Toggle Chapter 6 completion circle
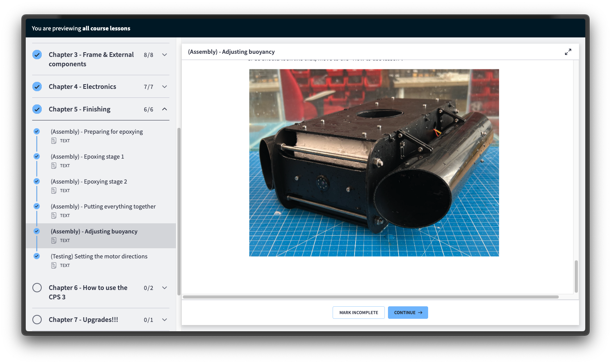 coord(37,288)
